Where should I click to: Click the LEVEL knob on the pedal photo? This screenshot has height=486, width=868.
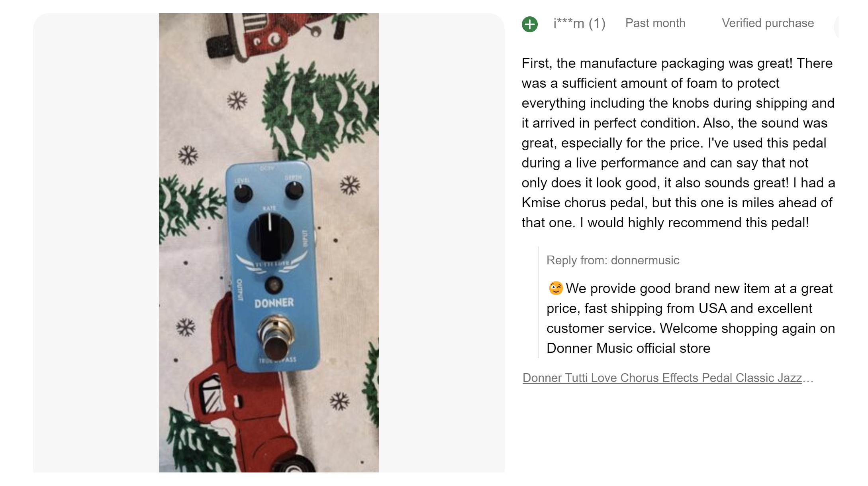click(243, 193)
